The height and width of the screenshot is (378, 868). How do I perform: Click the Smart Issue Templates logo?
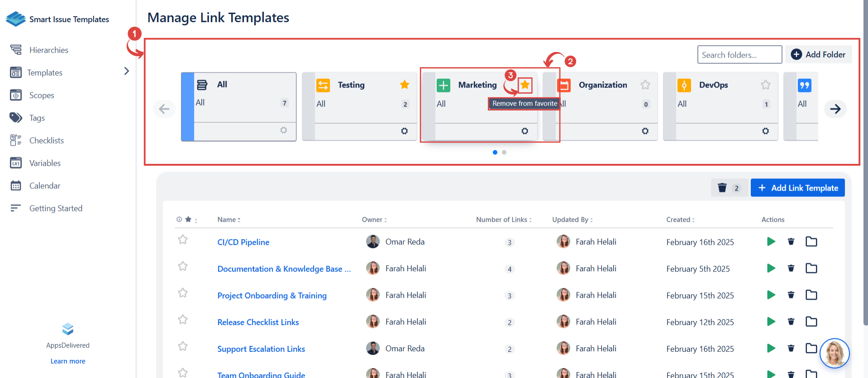pyautogui.click(x=16, y=19)
